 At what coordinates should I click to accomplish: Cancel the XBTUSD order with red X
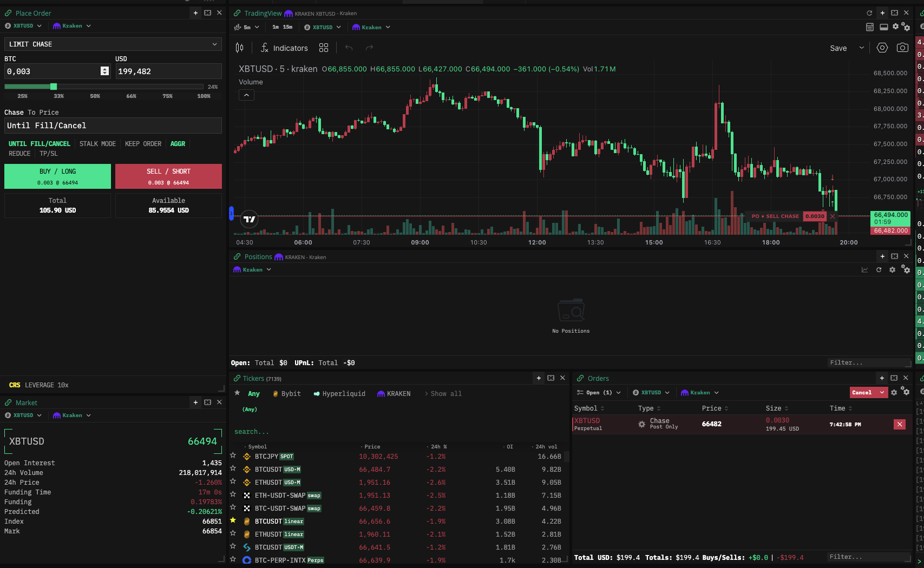899,424
